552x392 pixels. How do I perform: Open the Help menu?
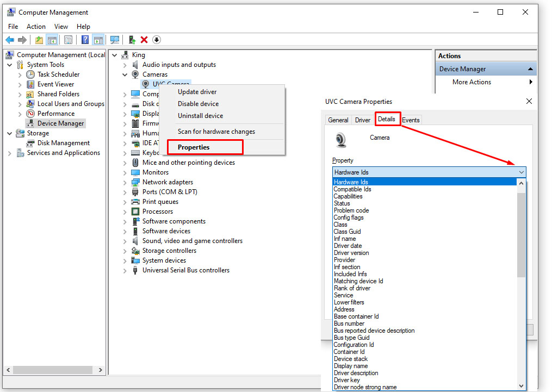click(x=83, y=27)
